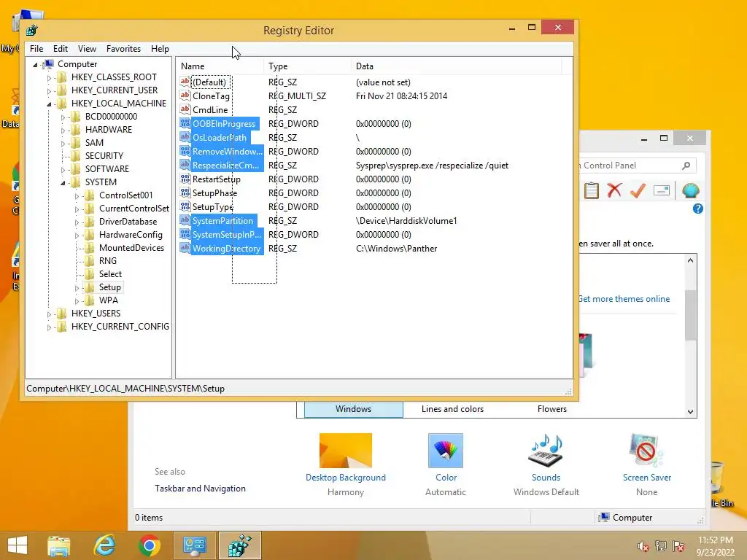747x560 pixels.
Task: Select the SystemPartition value name
Action: (x=223, y=221)
